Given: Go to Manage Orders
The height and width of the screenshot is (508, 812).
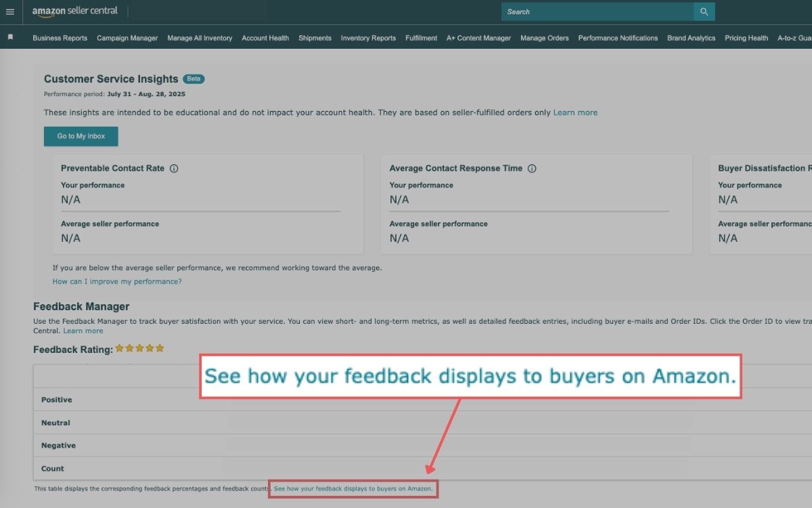Looking at the screenshot, I should point(544,38).
